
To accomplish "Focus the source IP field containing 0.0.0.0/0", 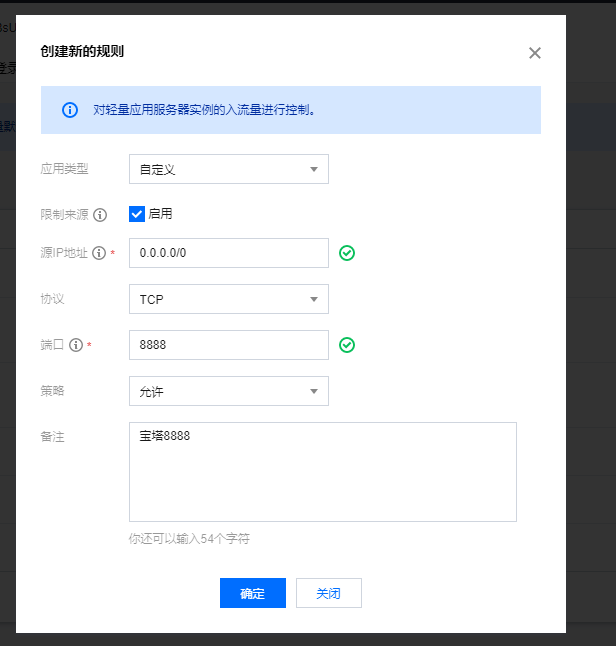I will [228, 253].
